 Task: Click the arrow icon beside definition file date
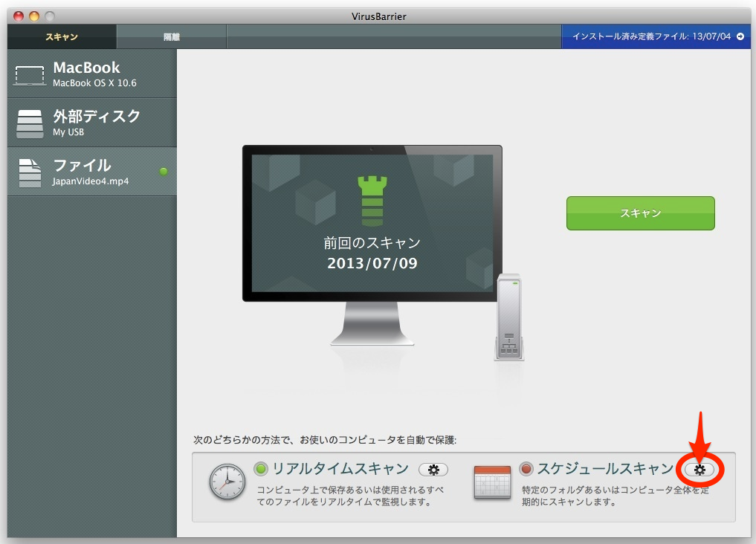740,36
